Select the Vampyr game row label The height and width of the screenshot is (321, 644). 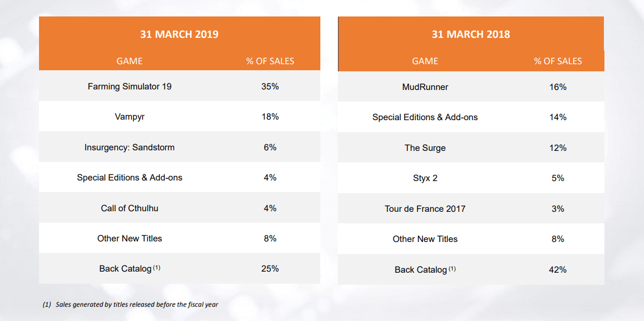pyautogui.click(x=130, y=117)
